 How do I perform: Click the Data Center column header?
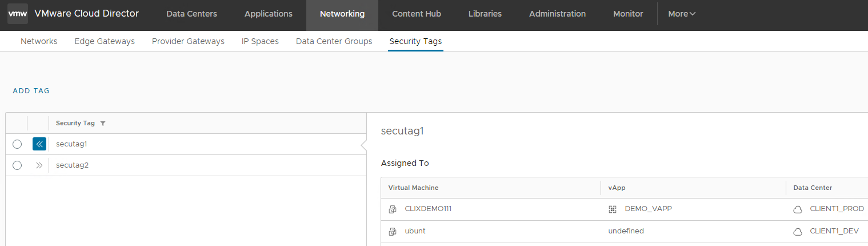click(x=813, y=188)
